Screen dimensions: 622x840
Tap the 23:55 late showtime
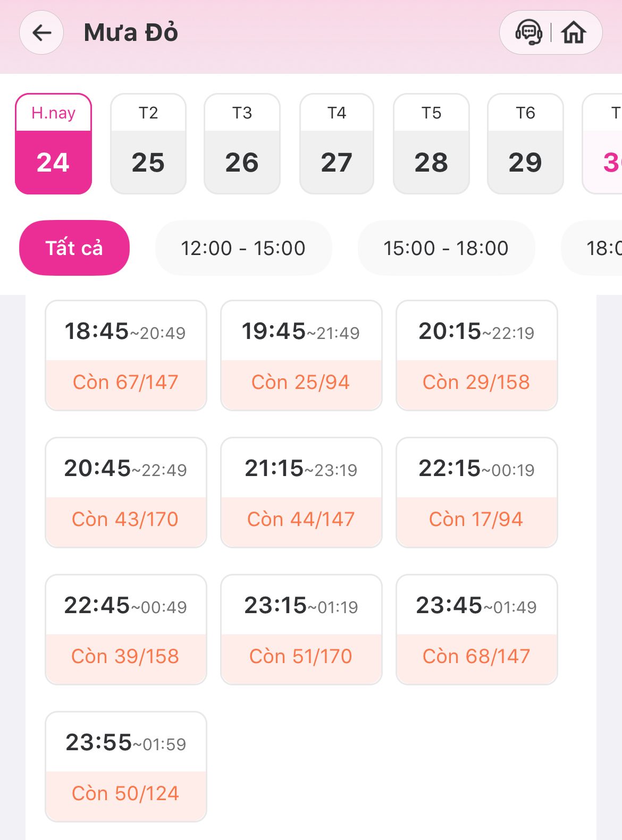click(126, 767)
